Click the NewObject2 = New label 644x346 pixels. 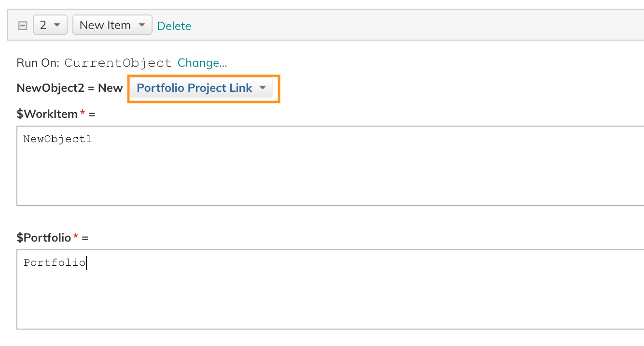(70, 88)
